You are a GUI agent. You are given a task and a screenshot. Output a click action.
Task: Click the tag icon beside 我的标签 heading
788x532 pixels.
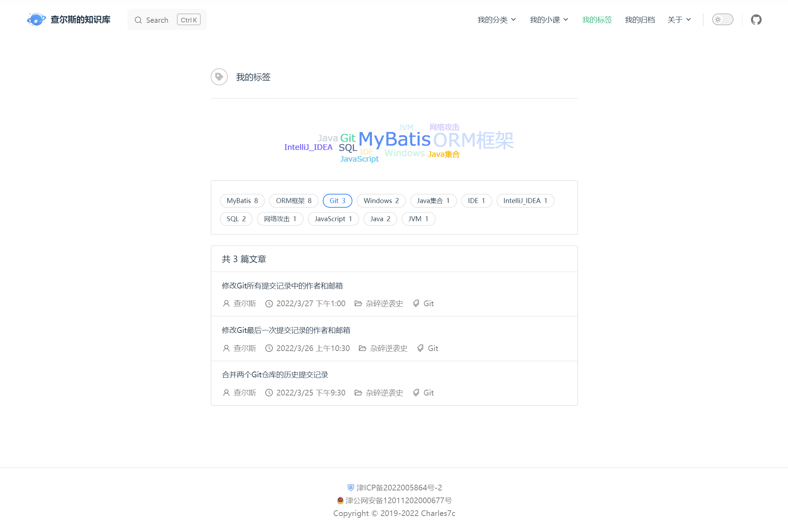pyautogui.click(x=219, y=77)
